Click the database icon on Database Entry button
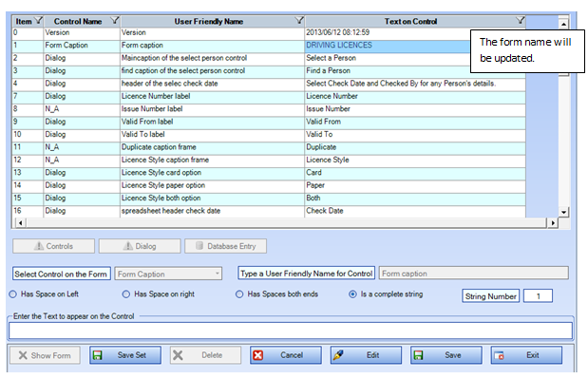This screenshot has height=379, width=588. pyautogui.click(x=199, y=246)
